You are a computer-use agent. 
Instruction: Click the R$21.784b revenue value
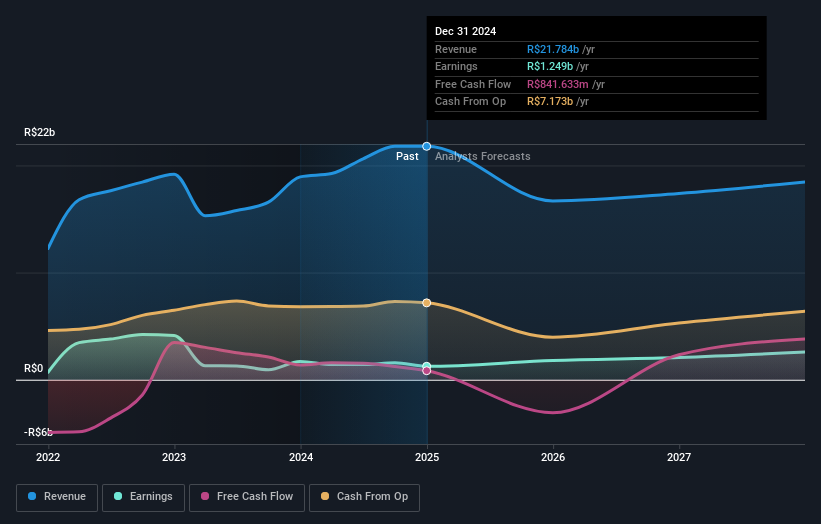click(x=553, y=49)
